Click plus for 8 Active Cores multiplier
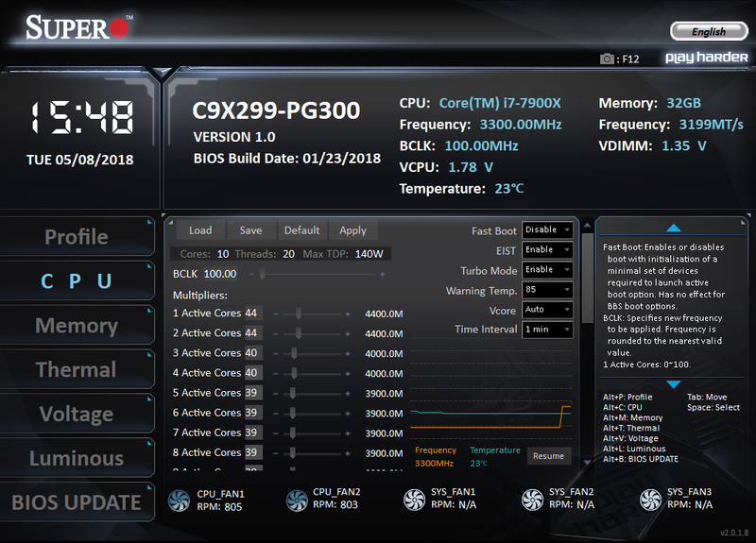The width and height of the screenshot is (756, 543). coord(348,453)
